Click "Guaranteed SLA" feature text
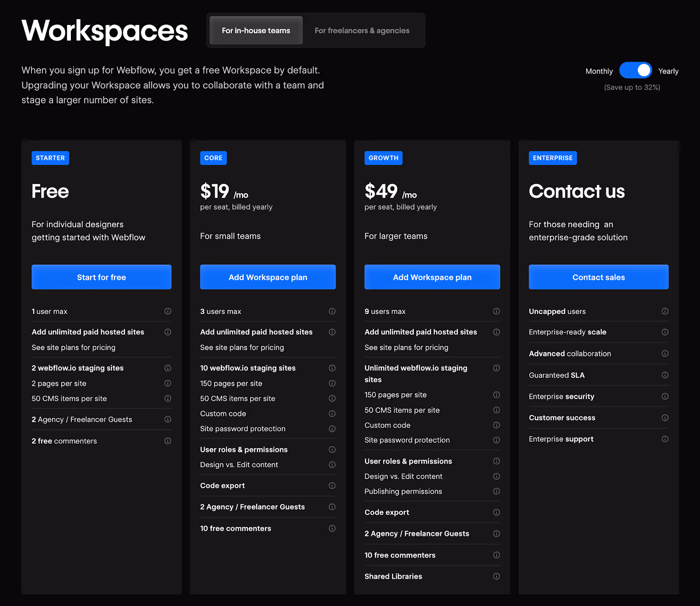This screenshot has width=700, height=606. [x=556, y=375]
